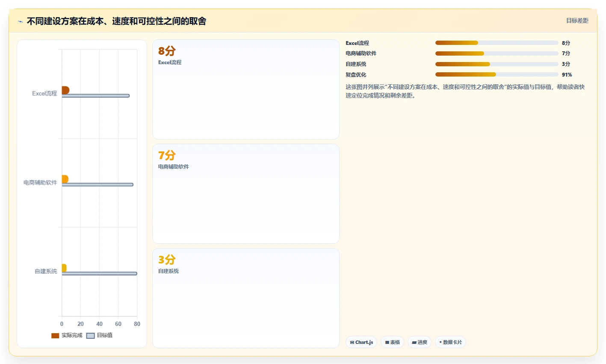
Task: Toggle the 实际完成 legend entry
Action: click(x=67, y=335)
